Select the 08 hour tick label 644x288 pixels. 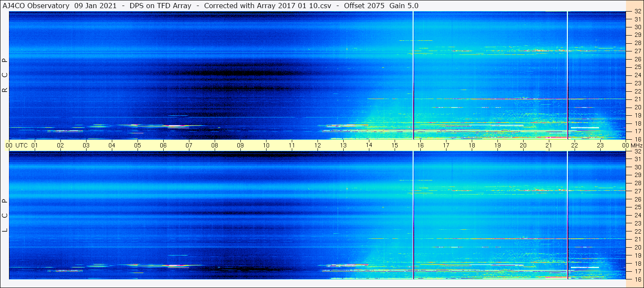[215, 146]
